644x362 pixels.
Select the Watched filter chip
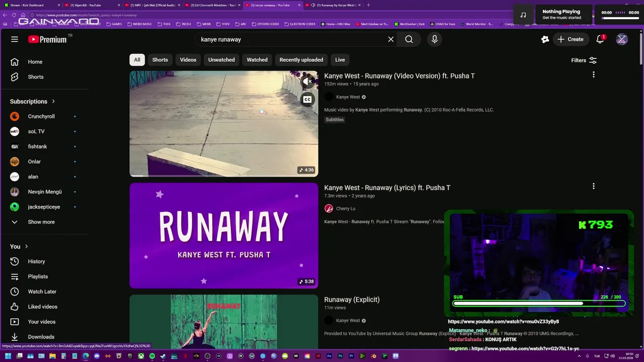coord(257,60)
